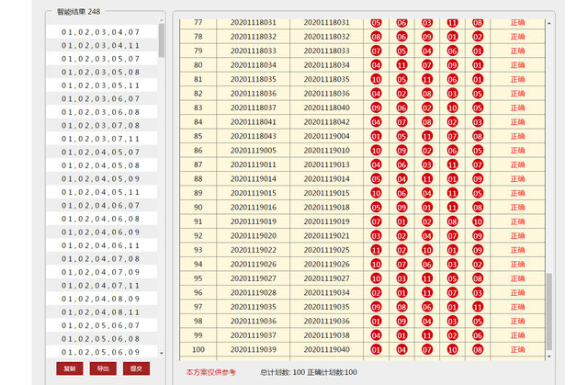Click the 正确 status in row 88
This screenshot has height=385, width=588.
click(517, 179)
